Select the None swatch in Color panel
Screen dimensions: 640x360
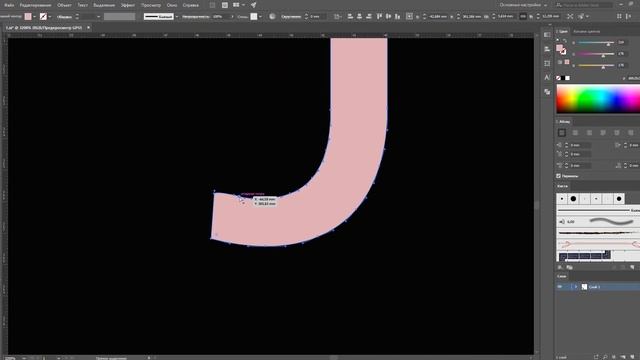coord(558,78)
